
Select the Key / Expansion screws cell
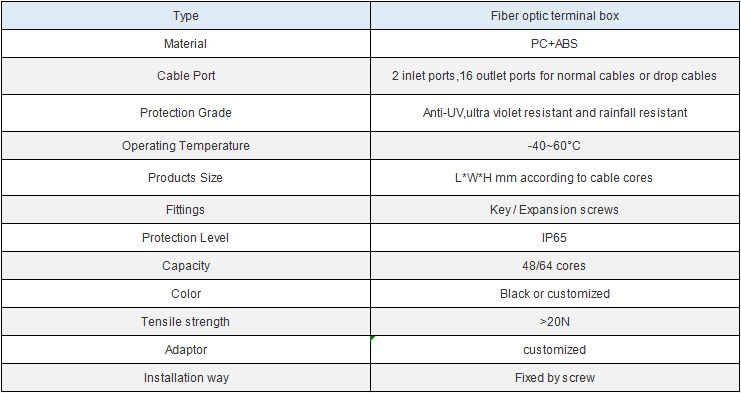(x=555, y=210)
